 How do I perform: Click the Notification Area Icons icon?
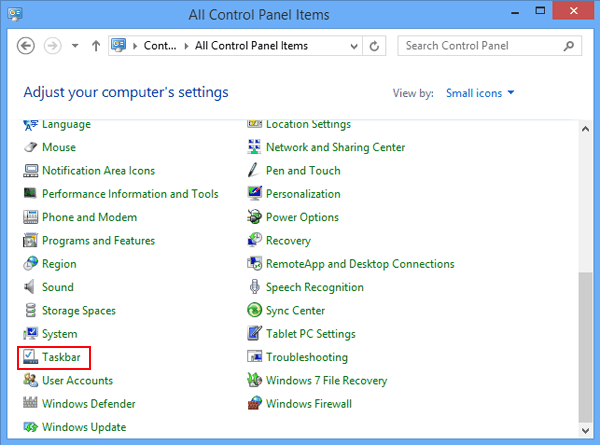coord(31,171)
